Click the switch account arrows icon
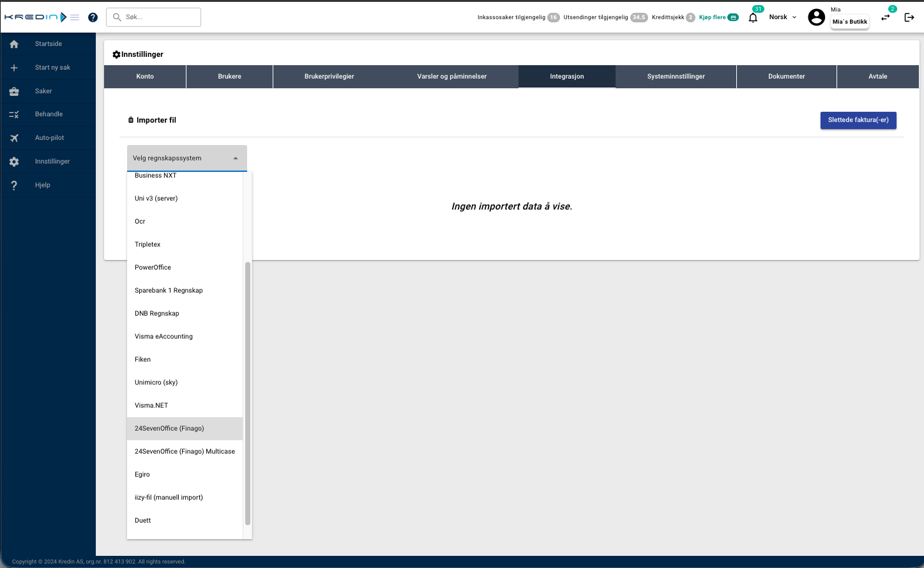 (x=886, y=17)
